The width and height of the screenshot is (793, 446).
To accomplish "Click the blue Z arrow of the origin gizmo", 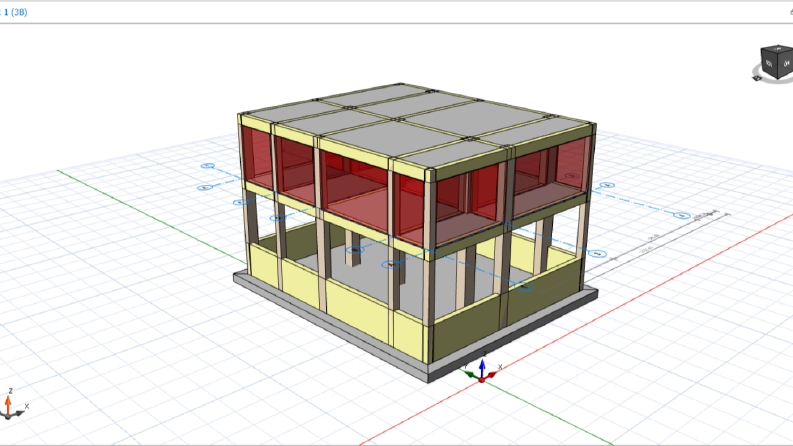I will pyautogui.click(x=482, y=367).
